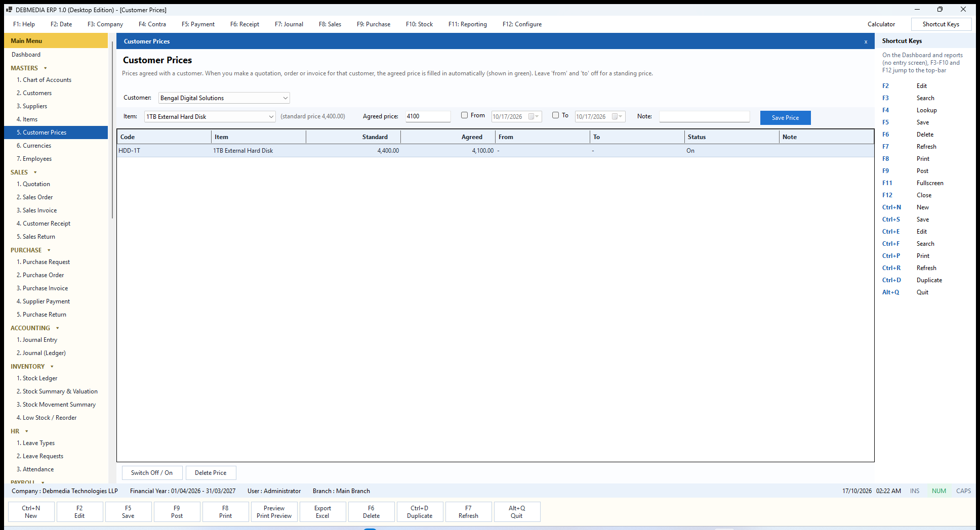The image size is (980, 530).
Task: Enable the To date checkbox
Action: (555, 115)
